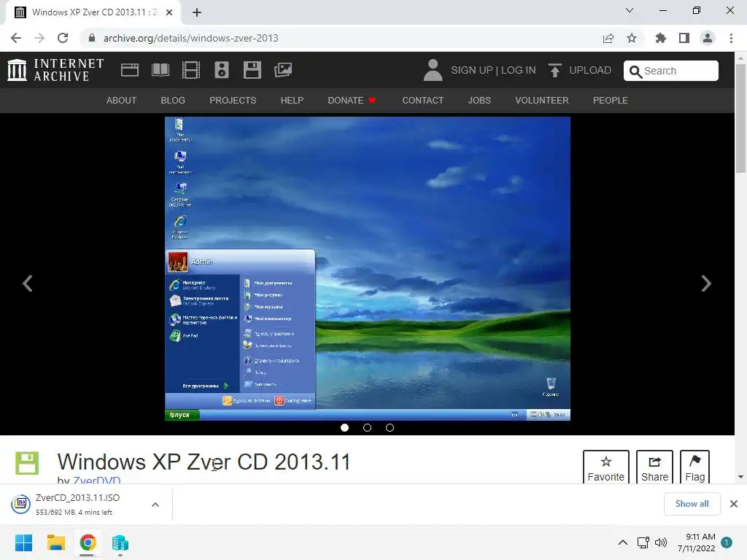Open the network tray icon
Image resolution: width=747 pixels, height=560 pixels.
coord(643,542)
